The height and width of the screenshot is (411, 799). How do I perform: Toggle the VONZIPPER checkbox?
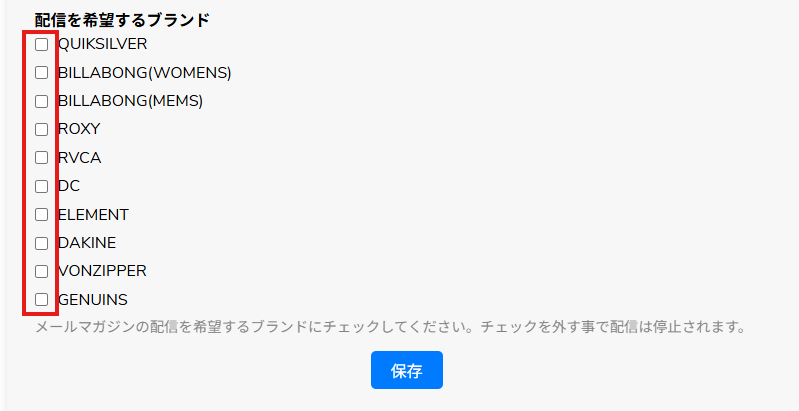coord(41,271)
